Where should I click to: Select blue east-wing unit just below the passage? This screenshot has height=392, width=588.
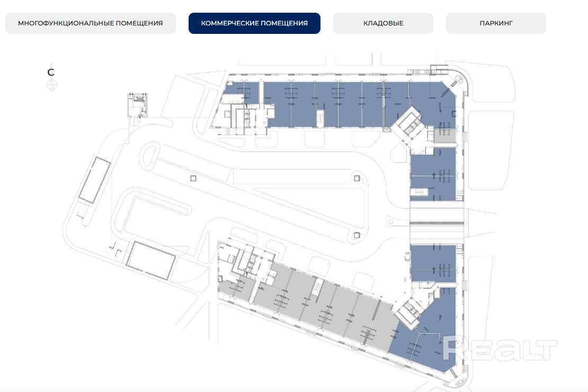coord(433,263)
